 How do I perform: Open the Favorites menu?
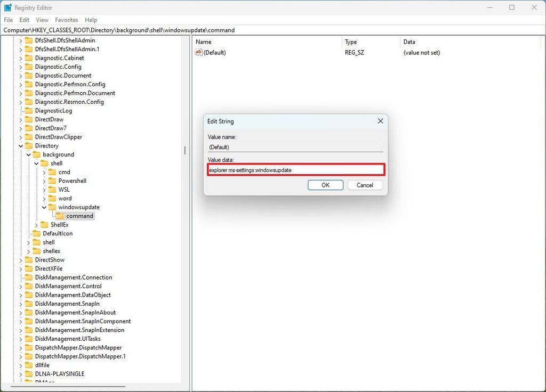pos(66,19)
